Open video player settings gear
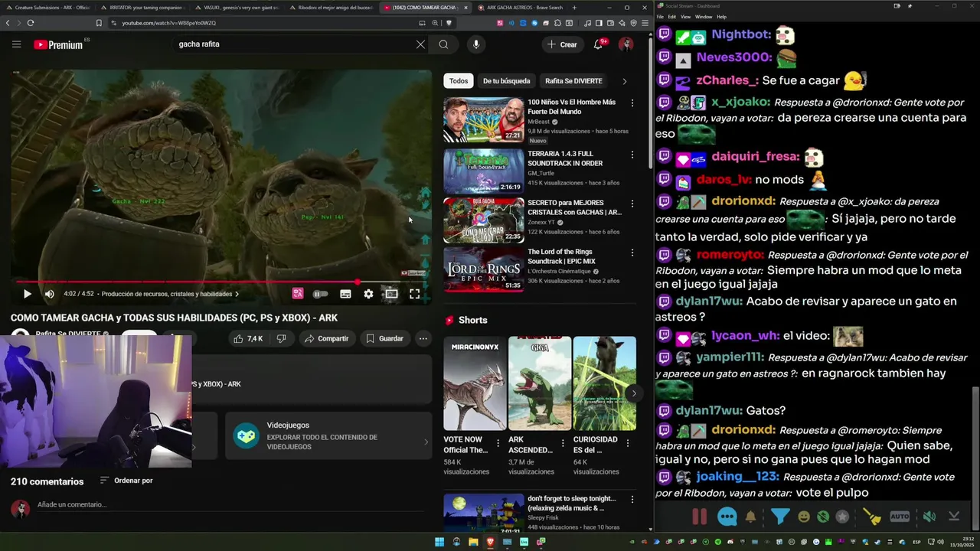This screenshot has width=980, height=551. point(368,294)
